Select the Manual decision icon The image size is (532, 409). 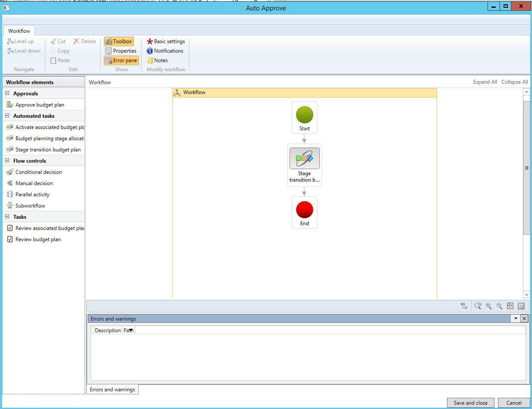tap(10, 183)
